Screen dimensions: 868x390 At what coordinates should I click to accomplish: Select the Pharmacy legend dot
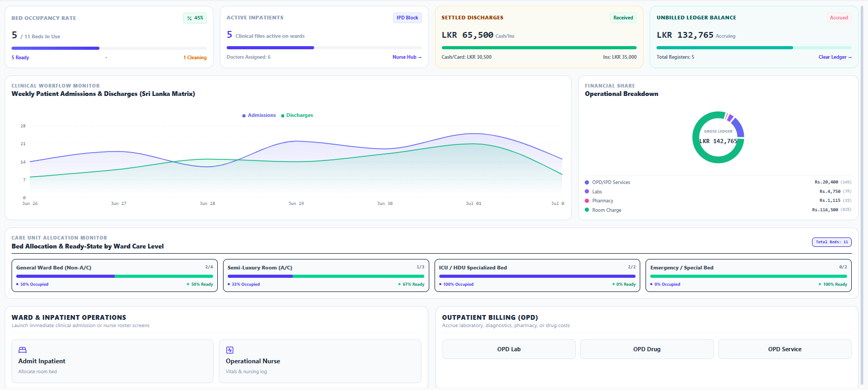[587, 201]
